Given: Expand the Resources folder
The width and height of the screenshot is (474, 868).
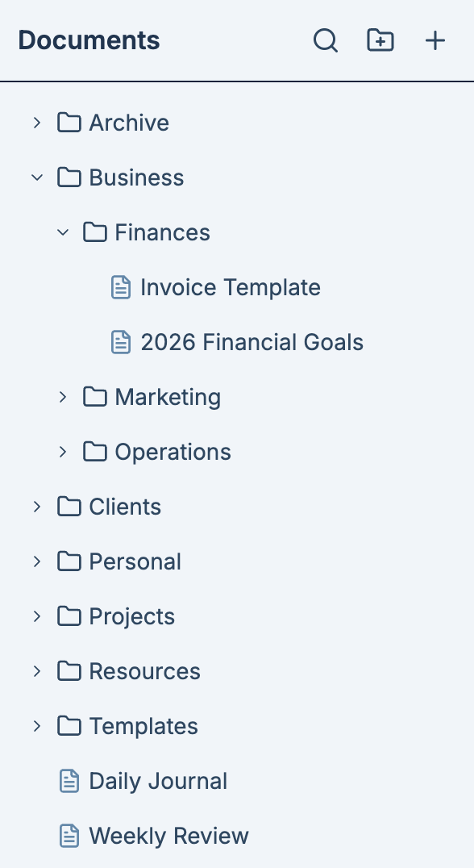Looking at the screenshot, I should coord(37,670).
